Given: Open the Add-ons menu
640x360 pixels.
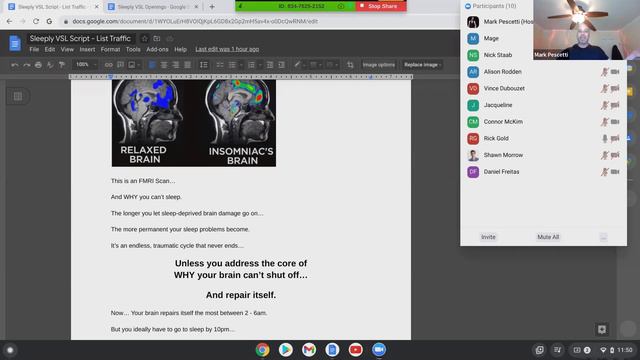Looking at the screenshot, I should pyautogui.click(x=157, y=49).
